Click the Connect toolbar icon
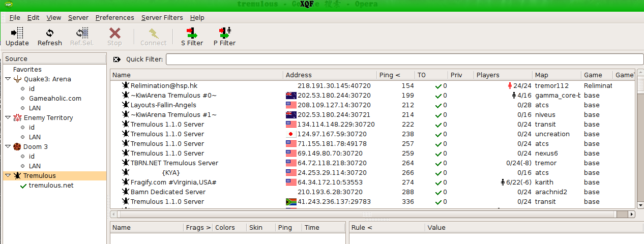The height and width of the screenshot is (244, 644). tap(154, 34)
